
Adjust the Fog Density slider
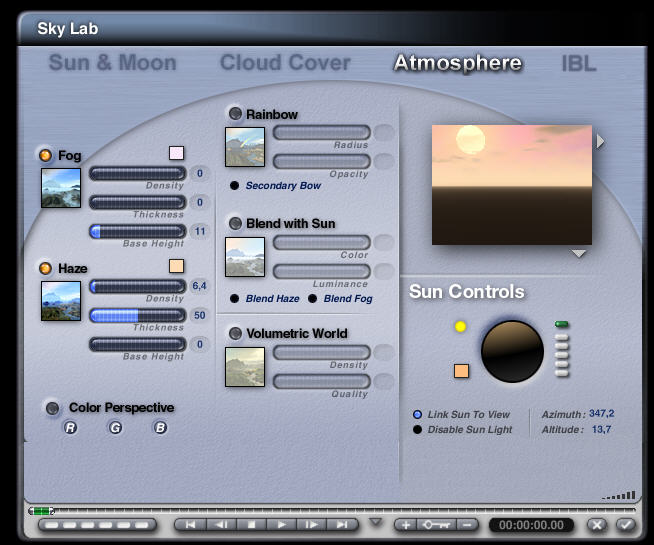pyautogui.click(x=138, y=173)
